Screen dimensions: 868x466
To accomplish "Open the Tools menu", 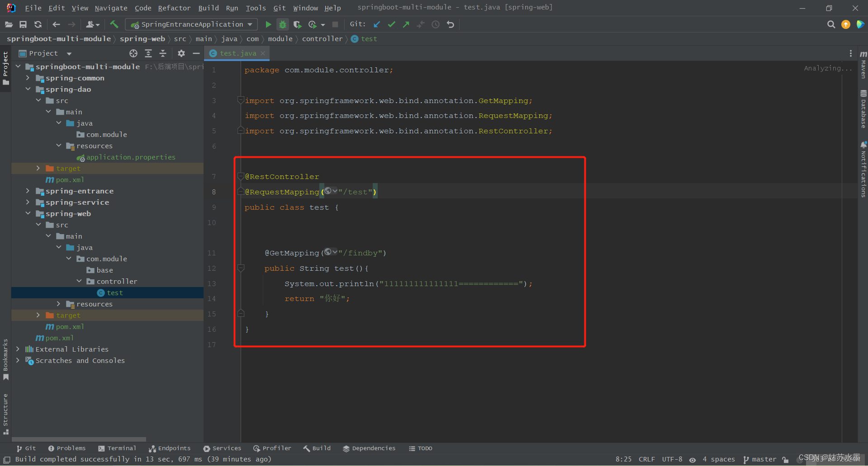I will [256, 8].
